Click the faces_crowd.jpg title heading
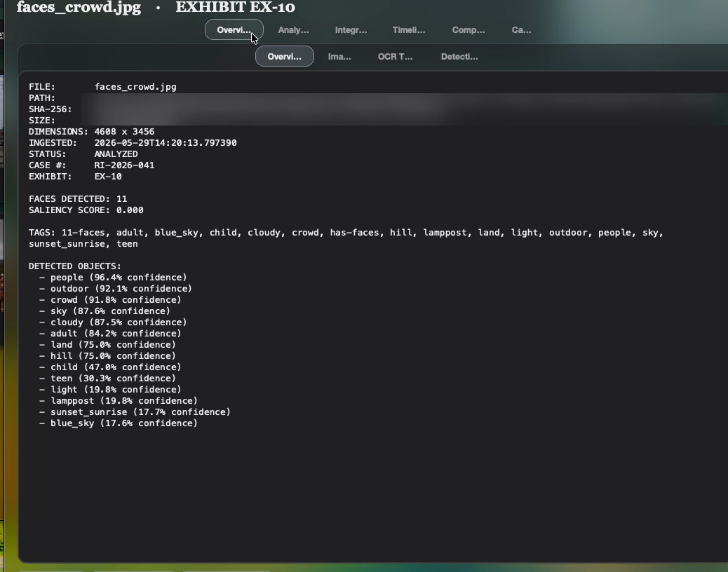The width and height of the screenshot is (728, 572). [x=79, y=8]
